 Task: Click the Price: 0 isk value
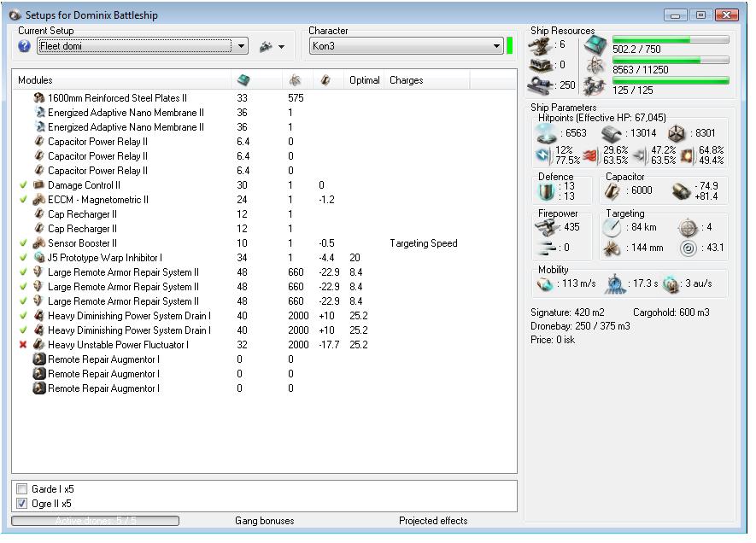[x=553, y=340]
